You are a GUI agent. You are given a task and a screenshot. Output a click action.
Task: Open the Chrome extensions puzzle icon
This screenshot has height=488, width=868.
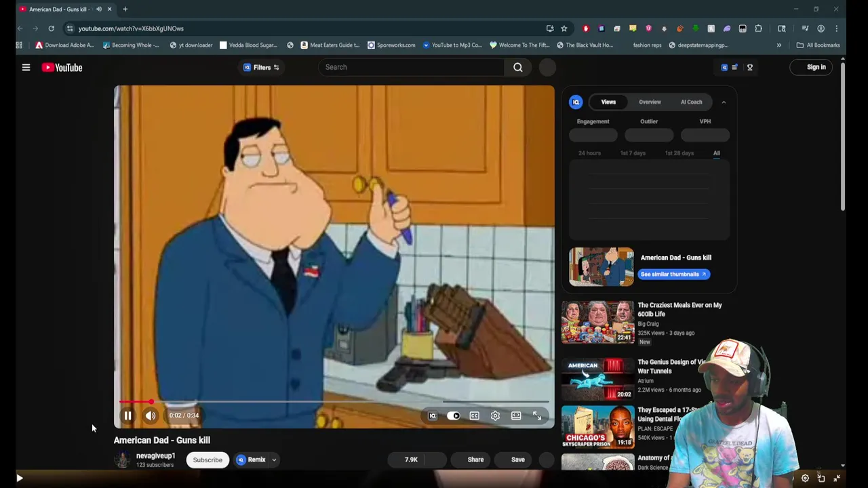click(758, 28)
